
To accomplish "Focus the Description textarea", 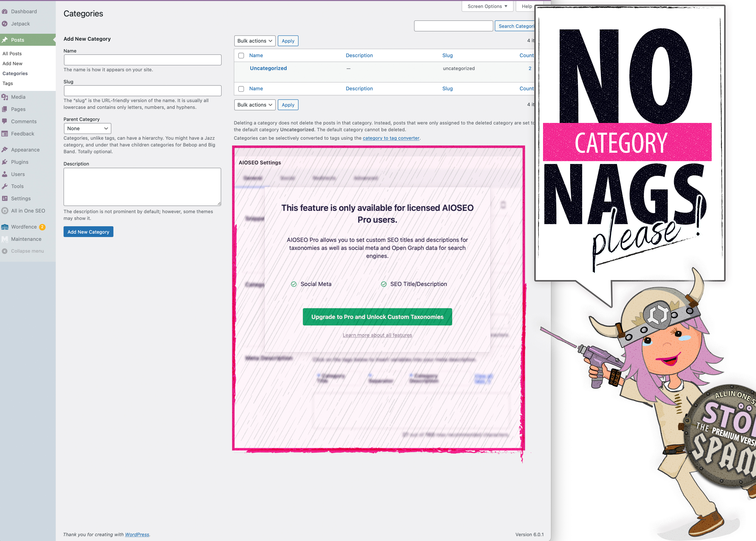I will coord(142,187).
